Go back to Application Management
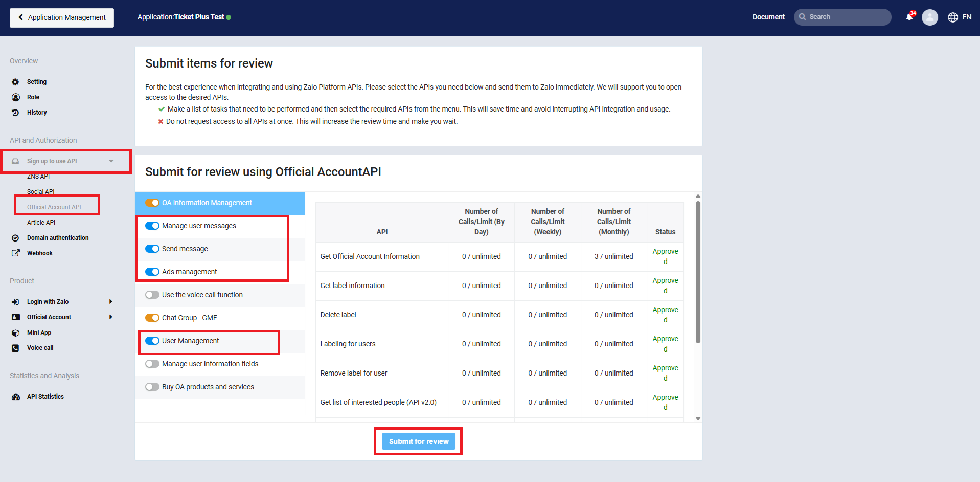Image resolution: width=980 pixels, height=482 pixels. pos(62,17)
